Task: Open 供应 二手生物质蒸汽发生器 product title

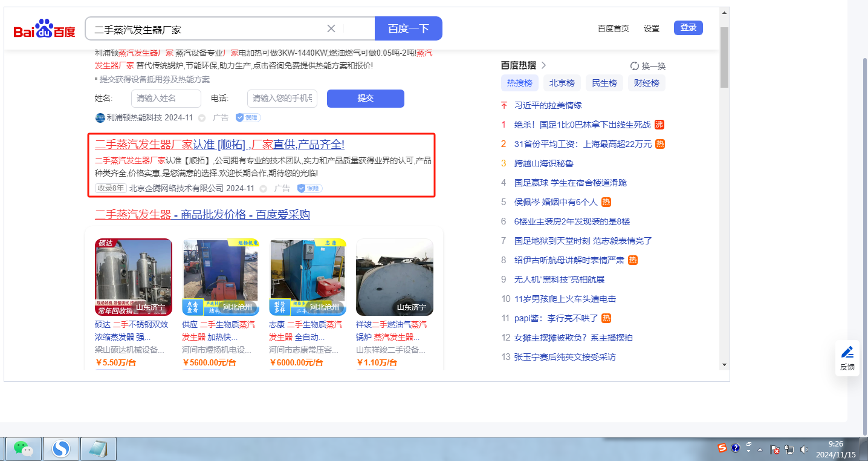Action: pyautogui.click(x=219, y=330)
